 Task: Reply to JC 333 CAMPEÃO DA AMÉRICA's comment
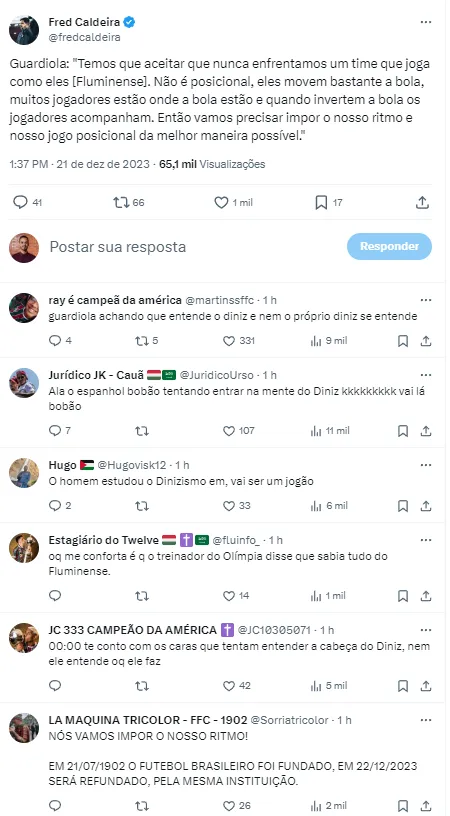55,686
